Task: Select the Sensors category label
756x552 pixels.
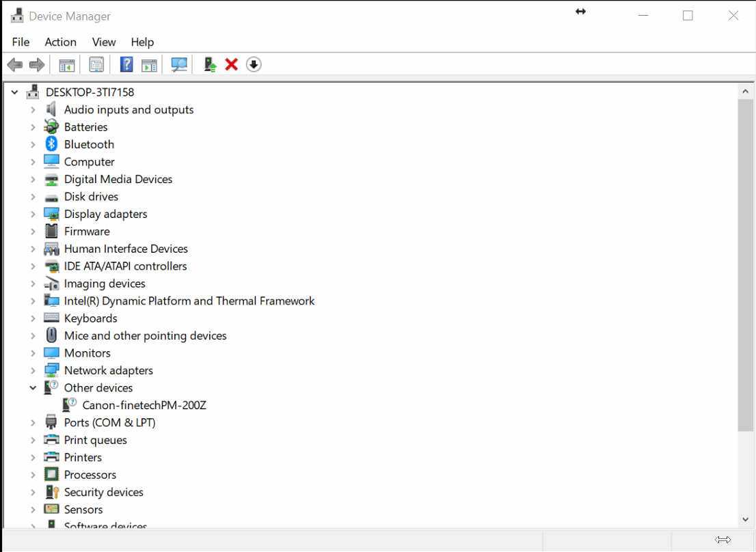Action: 83,509
